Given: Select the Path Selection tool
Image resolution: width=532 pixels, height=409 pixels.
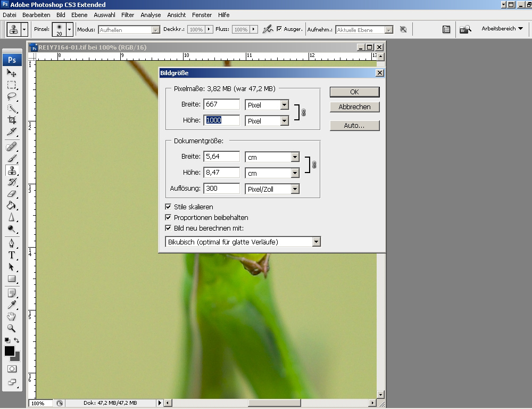Looking at the screenshot, I should coord(12,267).
